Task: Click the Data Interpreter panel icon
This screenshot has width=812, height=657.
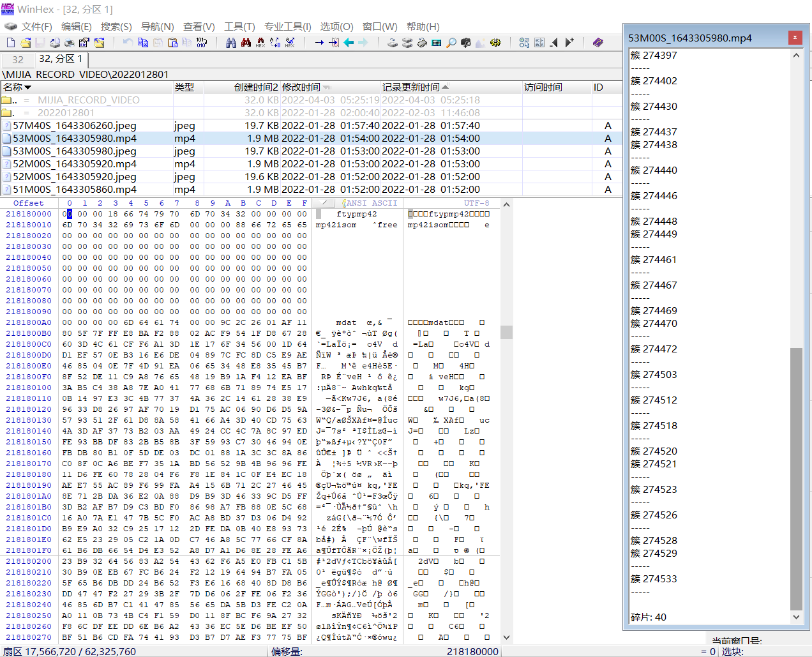Action: point(539,43)
